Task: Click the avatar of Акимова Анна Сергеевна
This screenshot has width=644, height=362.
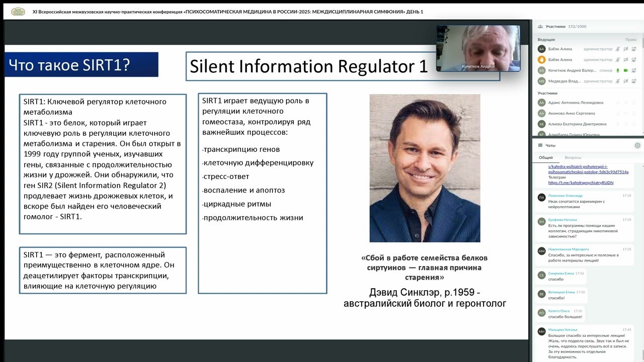Action: coord(541,113)
